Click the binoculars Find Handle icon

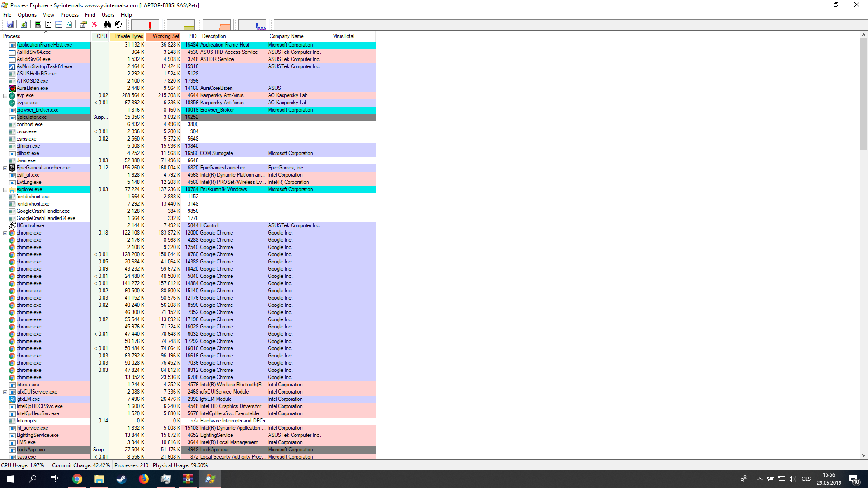pos(108,24)
